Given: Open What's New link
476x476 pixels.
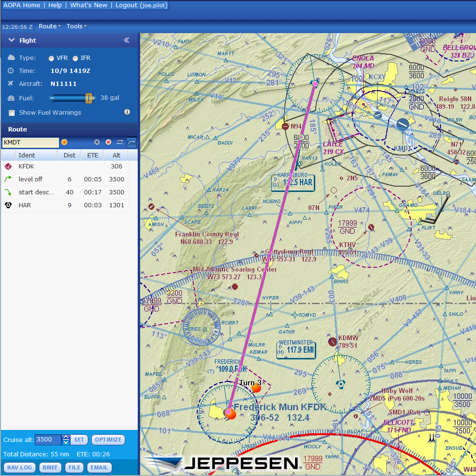Looking at the screenshot, I should [x=89, y=5].
